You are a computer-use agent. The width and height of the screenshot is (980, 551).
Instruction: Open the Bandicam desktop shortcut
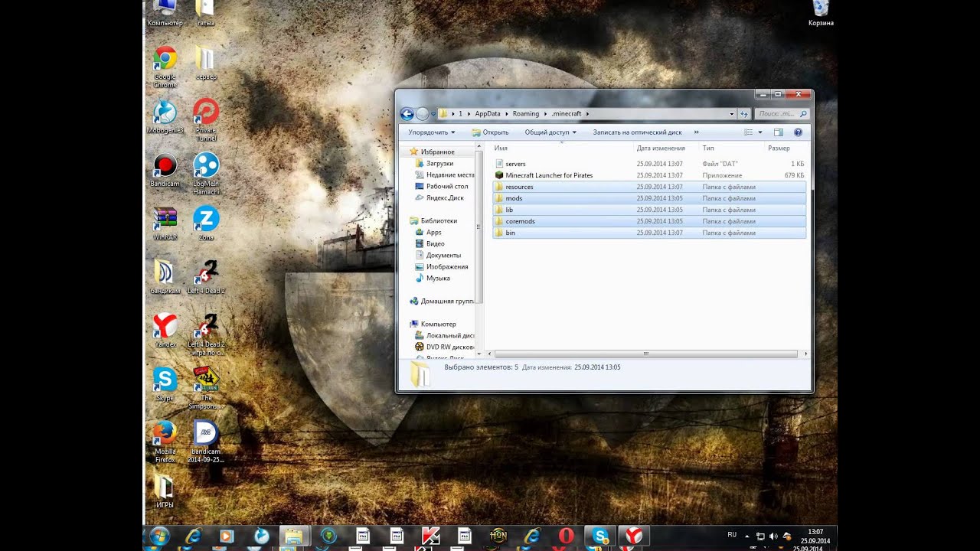tap(165, 171)
